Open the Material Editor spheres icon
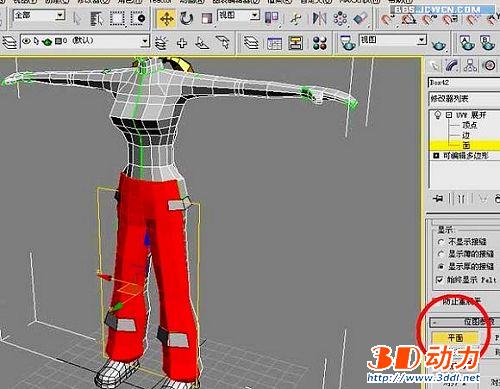This screenshot has width=500, height=389. click(320, 43)
